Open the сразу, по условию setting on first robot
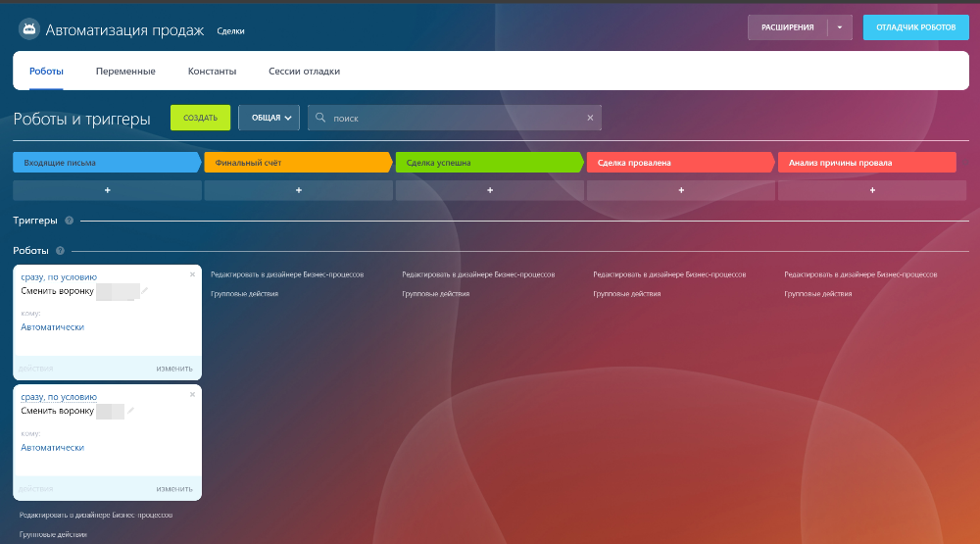This screenshot has width=980, height=544. click(x=59, y=277)
